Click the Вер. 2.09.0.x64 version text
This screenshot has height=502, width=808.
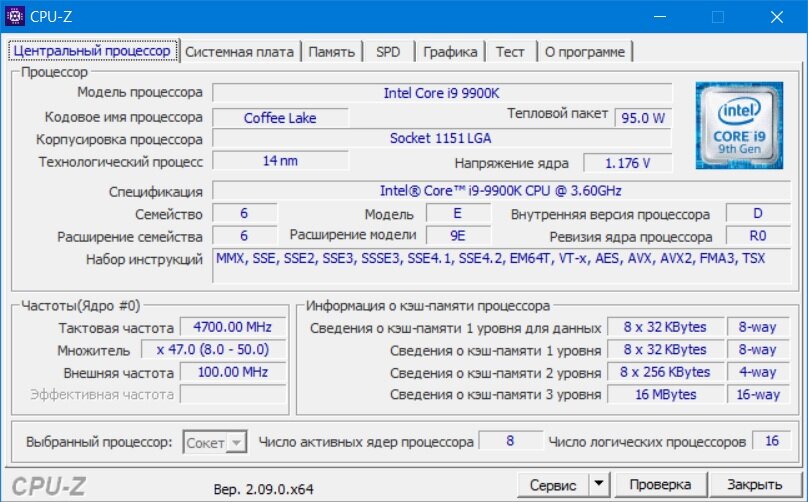pos(263,489)
